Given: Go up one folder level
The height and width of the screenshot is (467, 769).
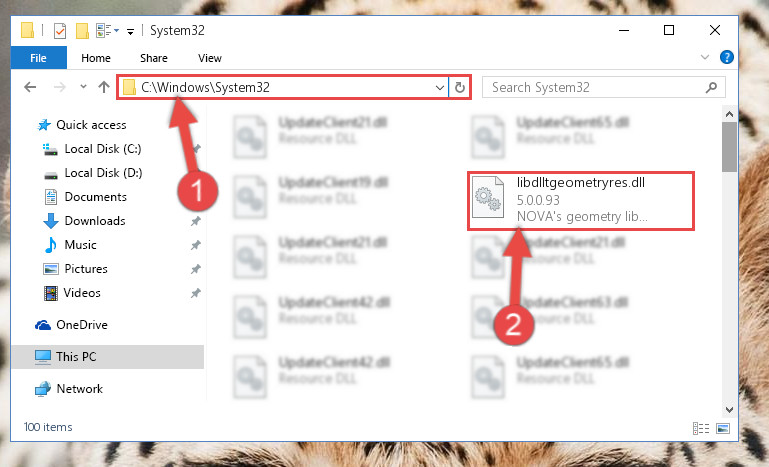Looking at the screenshot, I should (x=103, y=87).
